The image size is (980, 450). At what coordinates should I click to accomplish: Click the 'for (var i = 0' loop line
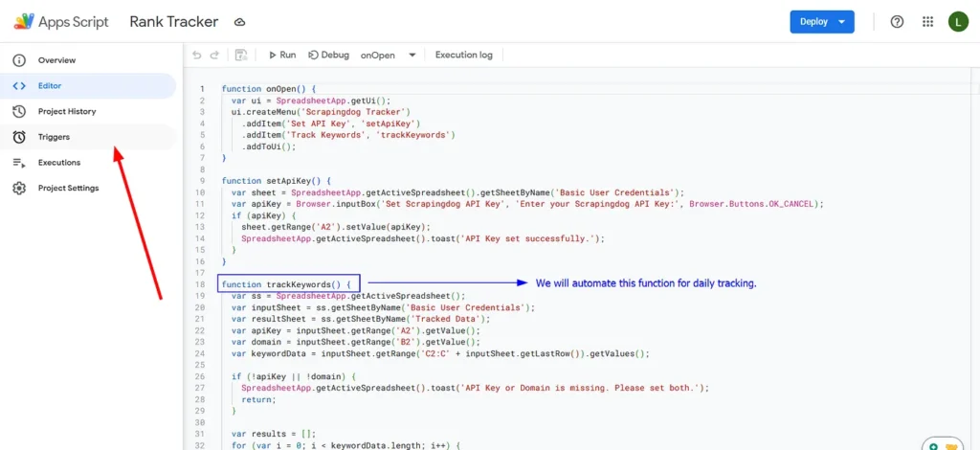[345, 445]
